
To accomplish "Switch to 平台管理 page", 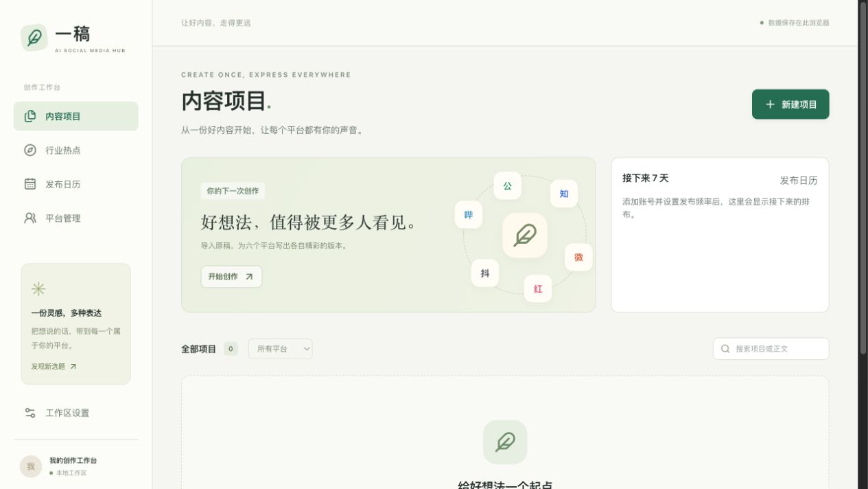I will 75,218.
